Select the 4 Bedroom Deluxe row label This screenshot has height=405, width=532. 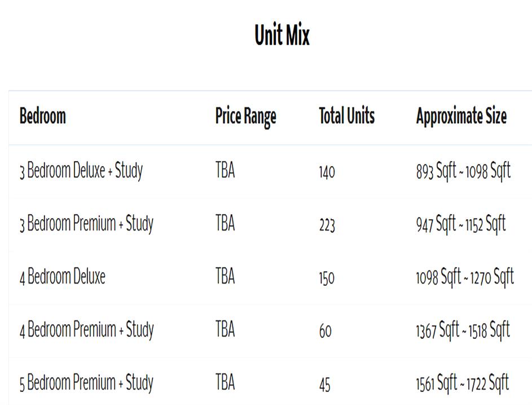click(x=63, y=277)
